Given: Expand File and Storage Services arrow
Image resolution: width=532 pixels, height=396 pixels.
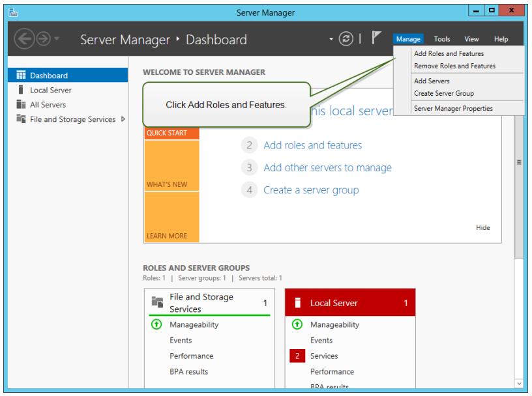Looking at the screenshot, I should coord(123,119).
